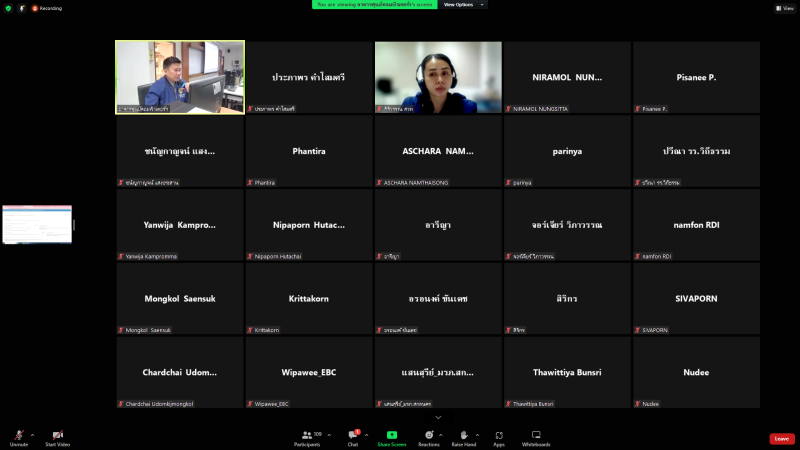The height and width of the screenshot is (450, 800).
Task: Click the green encryption shield icon
Action: (8, 8)
